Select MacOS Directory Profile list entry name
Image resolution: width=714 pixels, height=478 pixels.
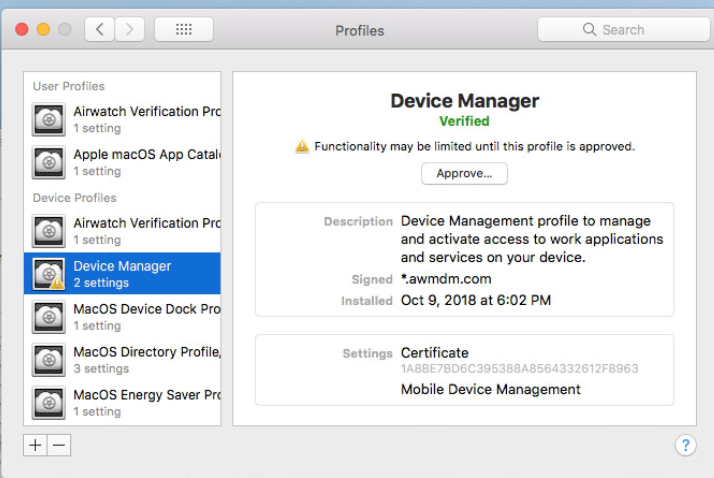coord(146,352)
